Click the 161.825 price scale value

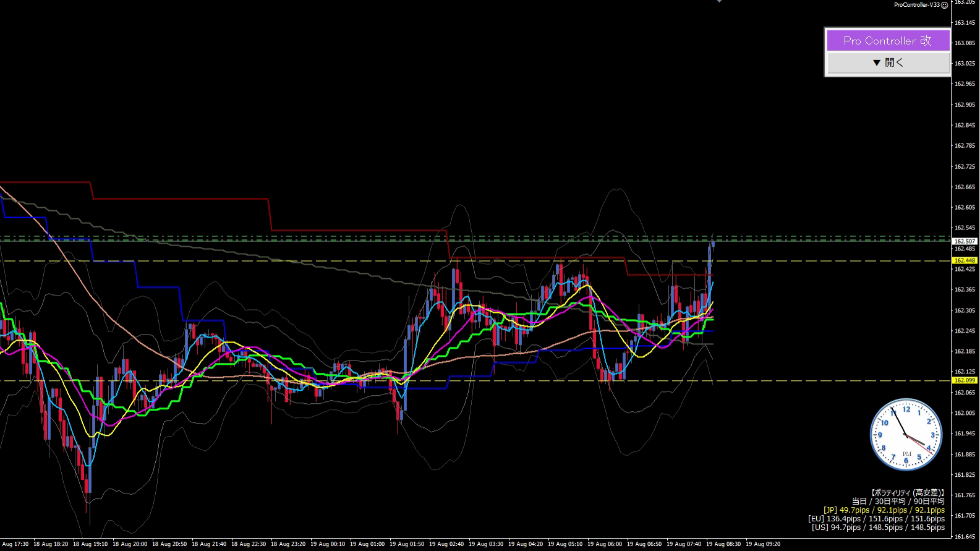(x=965, y=475)
